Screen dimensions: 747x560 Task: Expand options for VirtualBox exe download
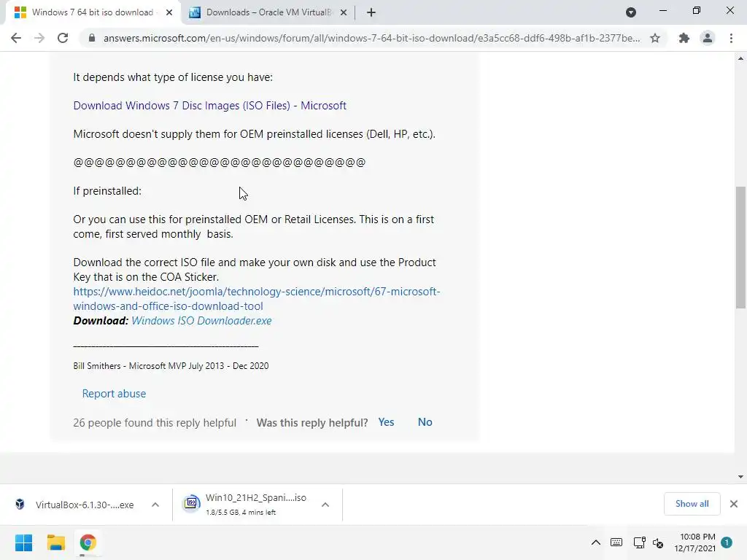tap(155, 505)
